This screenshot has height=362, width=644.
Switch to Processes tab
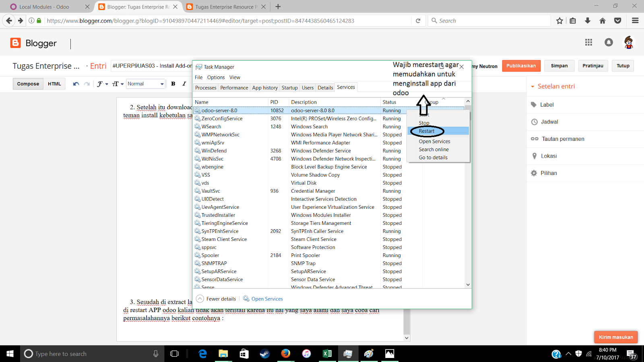coord(206,88)
